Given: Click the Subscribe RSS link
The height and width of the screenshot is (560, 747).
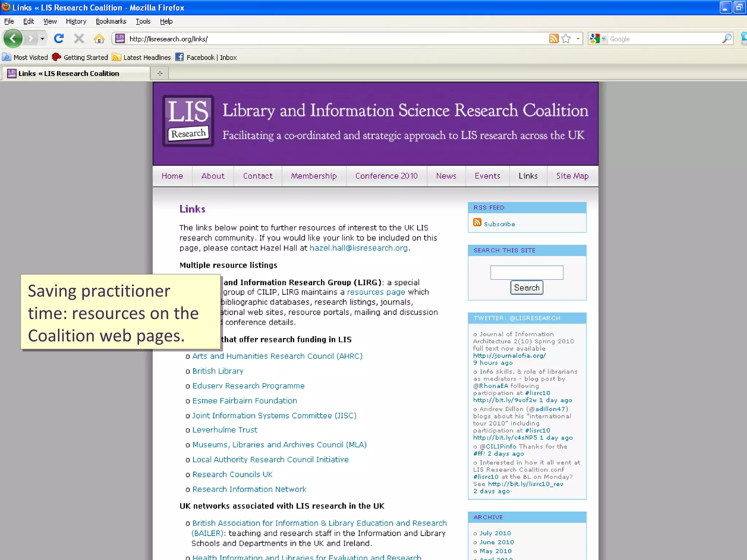Looking at the screenshot, I should coord(499,224).
